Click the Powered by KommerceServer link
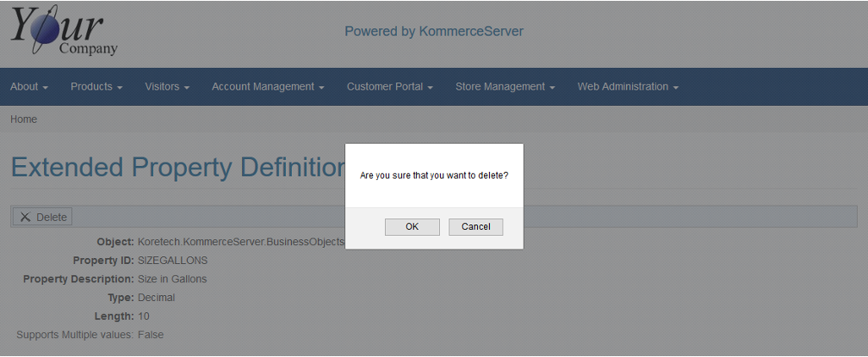This screenshot has width=868, height=357. point(434,32)
